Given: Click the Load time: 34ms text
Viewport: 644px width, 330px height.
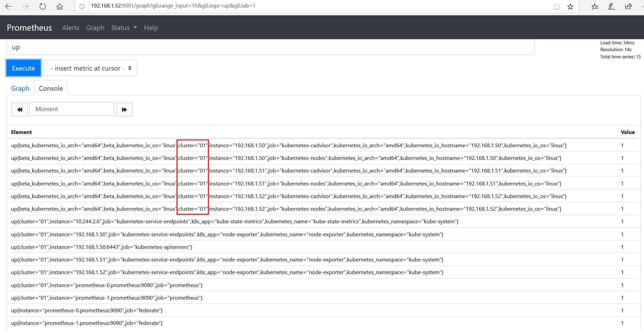Looking at the screenshot, I should coord(617,43).
